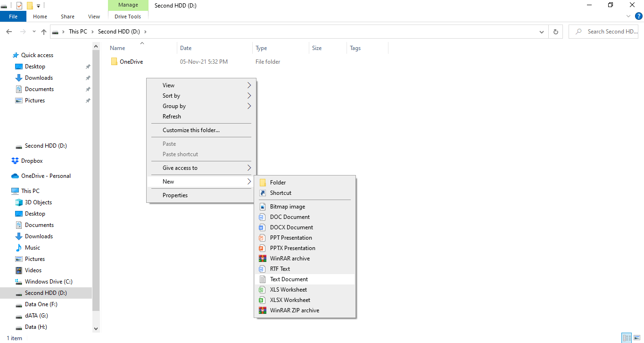
Task: Open the Sort by submenu
Action: pos(201,96)
